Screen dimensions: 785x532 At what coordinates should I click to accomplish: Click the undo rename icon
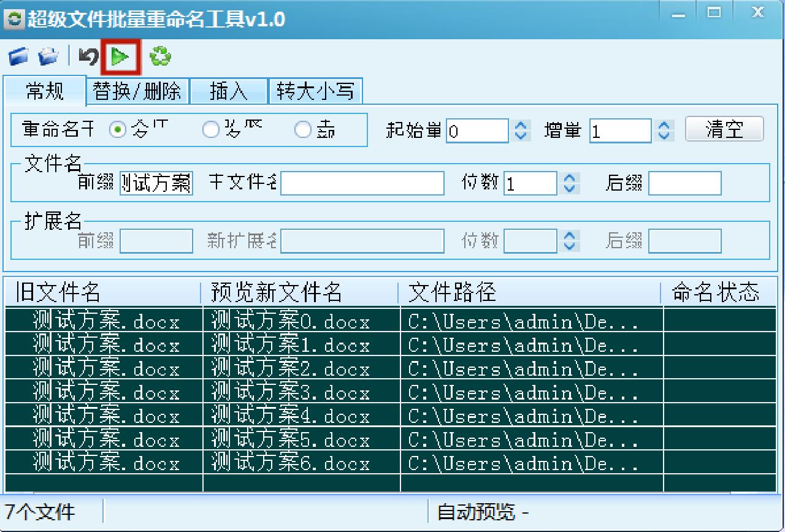click(x=86, y=56)
